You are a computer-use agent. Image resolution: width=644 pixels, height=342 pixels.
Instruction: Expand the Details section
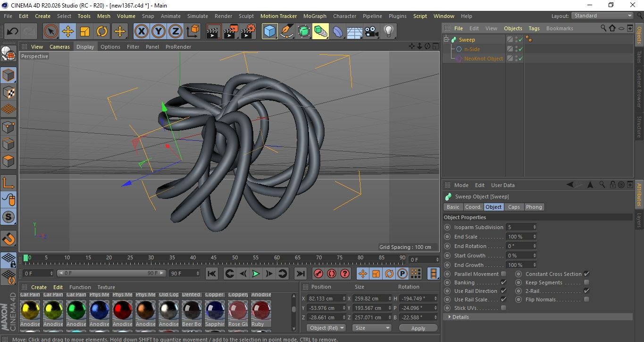(538, 317)
